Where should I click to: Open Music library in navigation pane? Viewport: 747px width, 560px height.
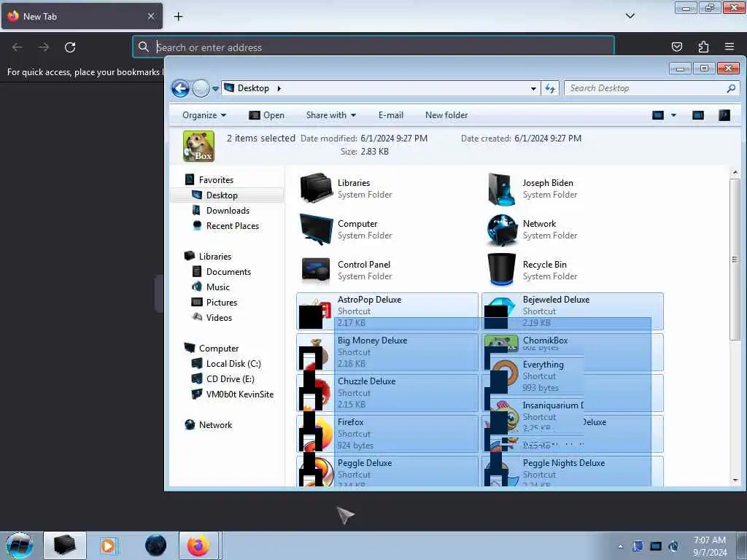click(x=217, y=287)
